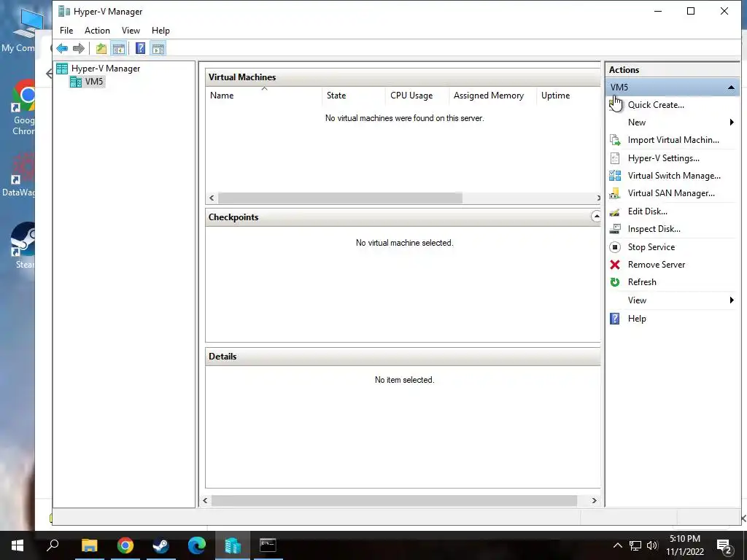747x560 pixels.
Task: Click the Hyper-V Manager title bar icon
Action: click(64, 11)
